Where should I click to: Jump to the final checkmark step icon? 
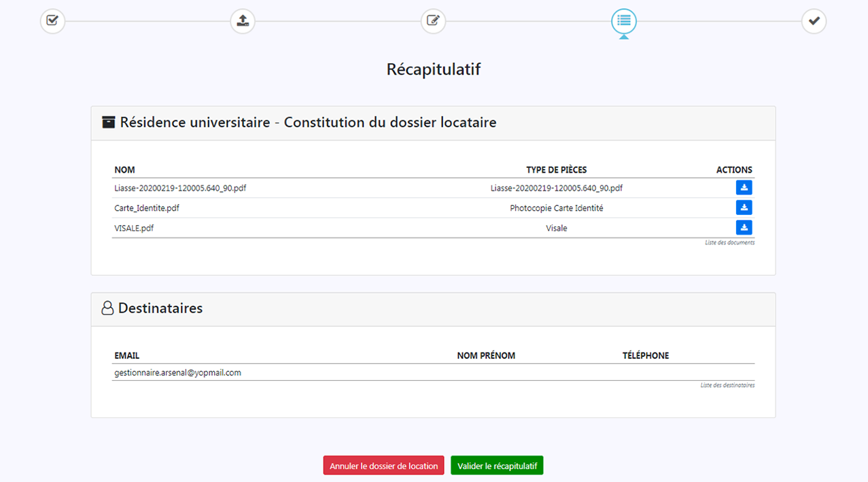(814, 21)
